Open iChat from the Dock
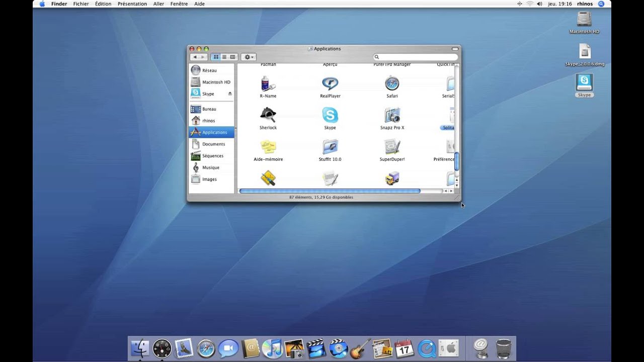 pos(228,348)
